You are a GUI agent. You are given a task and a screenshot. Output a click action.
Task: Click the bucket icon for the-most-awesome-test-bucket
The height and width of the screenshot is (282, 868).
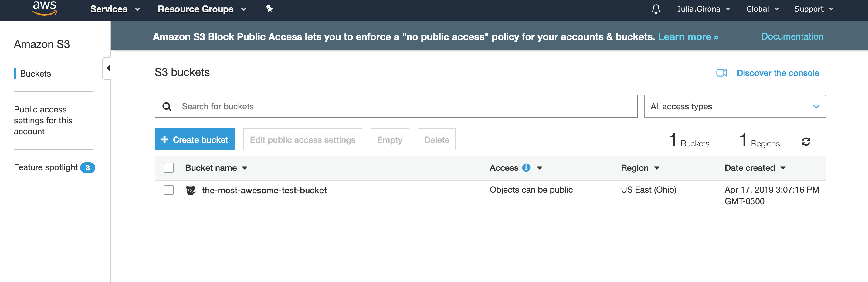tap(191, 190)
